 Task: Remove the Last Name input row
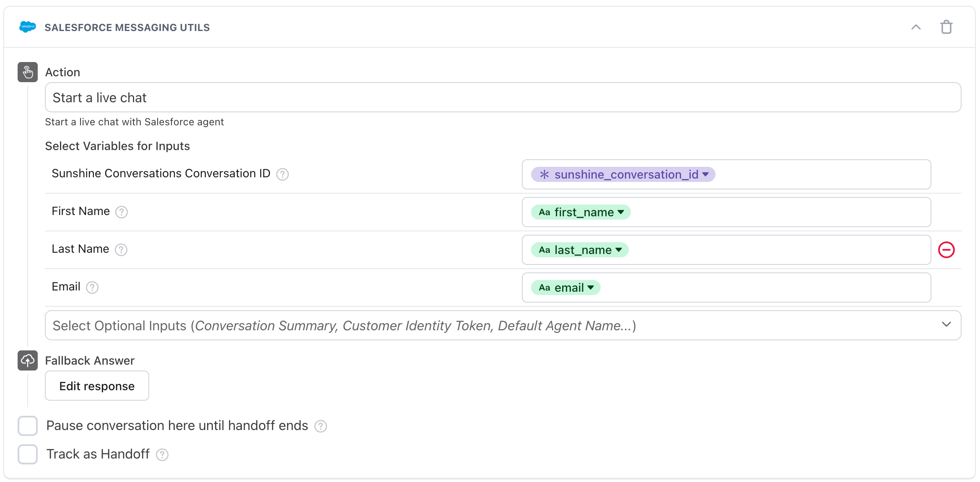pyautogui.click(x=946, y=249)
